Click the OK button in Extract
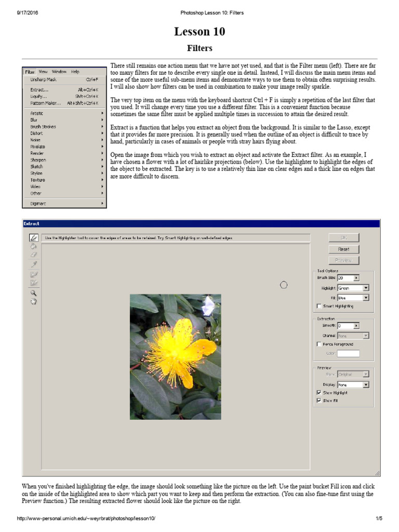The height and width of the screenshot is (532, 399). tap(344, 237)
